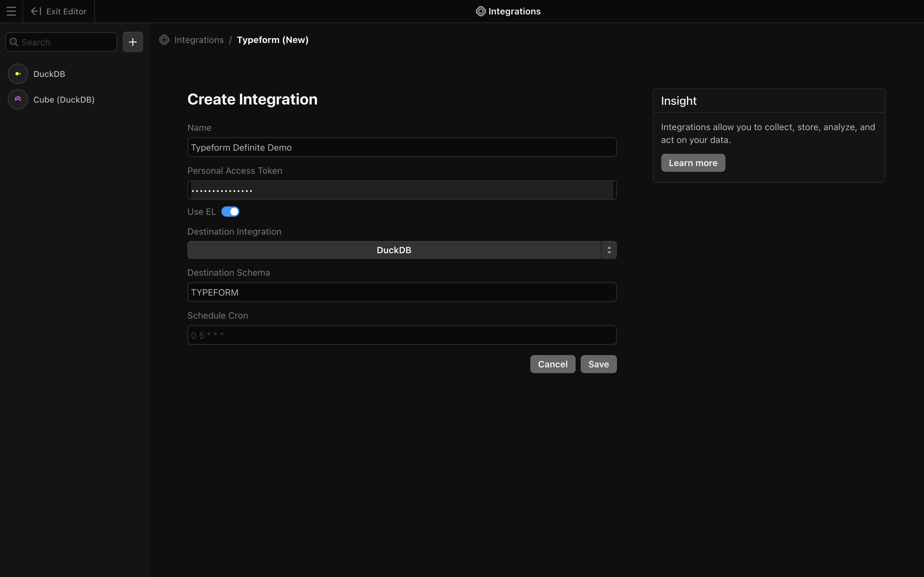Image resolution: width=924 pixels, height=577 pixels.
Task: Click the plus add integration button
Action: pyautogui.click(x=133, y=42)
